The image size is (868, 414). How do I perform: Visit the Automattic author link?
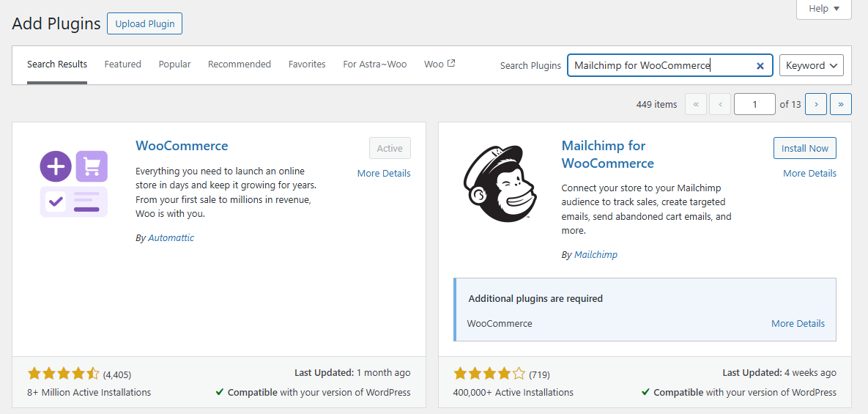pyautogui.click(x=171, y=238)
